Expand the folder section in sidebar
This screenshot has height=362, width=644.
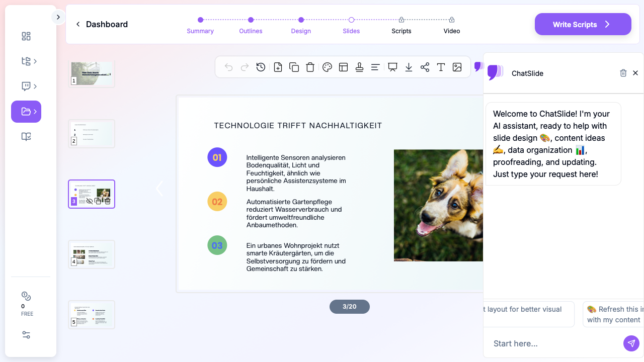click(26, 112)
